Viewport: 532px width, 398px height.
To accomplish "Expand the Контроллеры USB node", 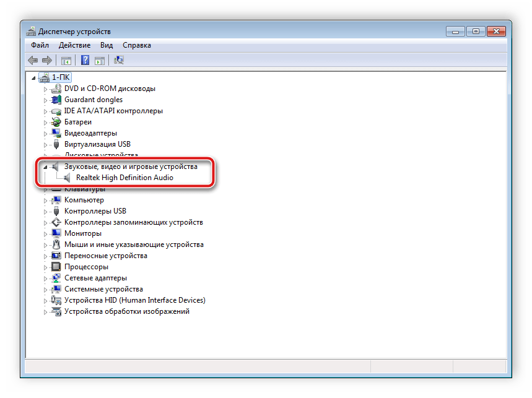I will coord(45,212).
